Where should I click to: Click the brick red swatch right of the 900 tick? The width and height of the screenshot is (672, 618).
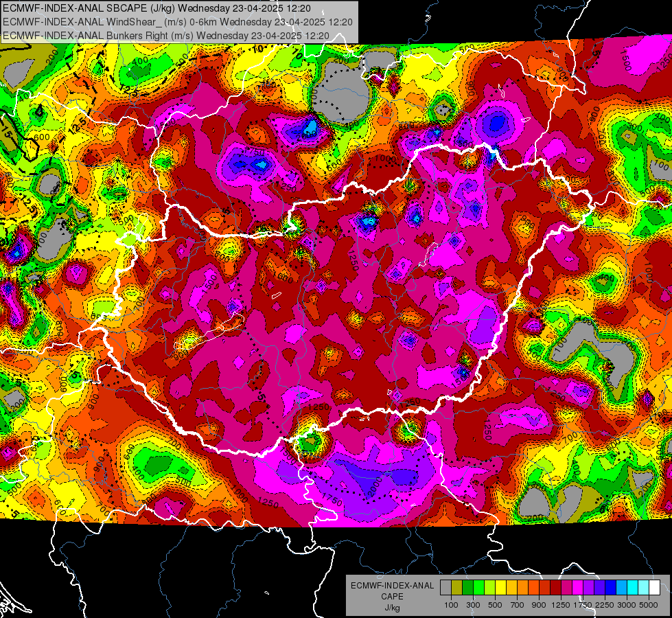[x=545, y=588]
